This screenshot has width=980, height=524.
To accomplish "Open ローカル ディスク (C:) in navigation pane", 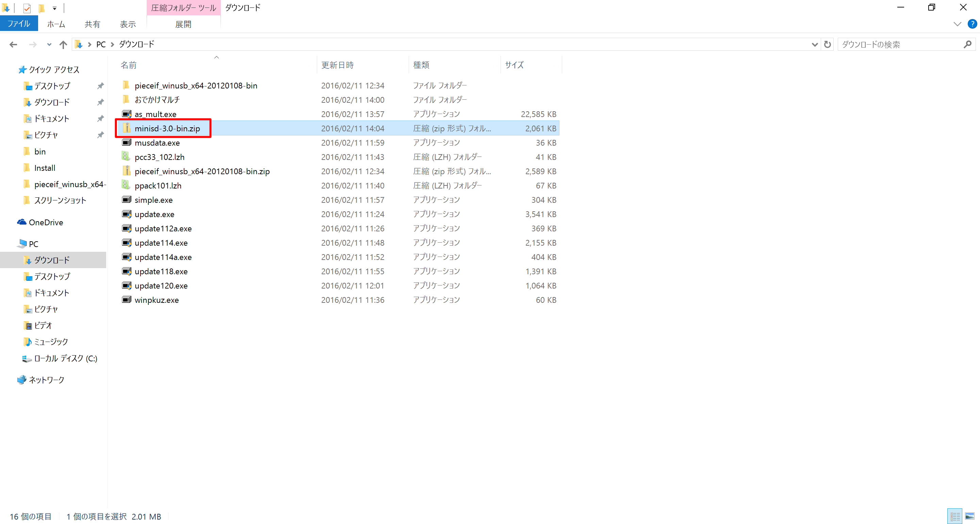I will pos(65,358).
